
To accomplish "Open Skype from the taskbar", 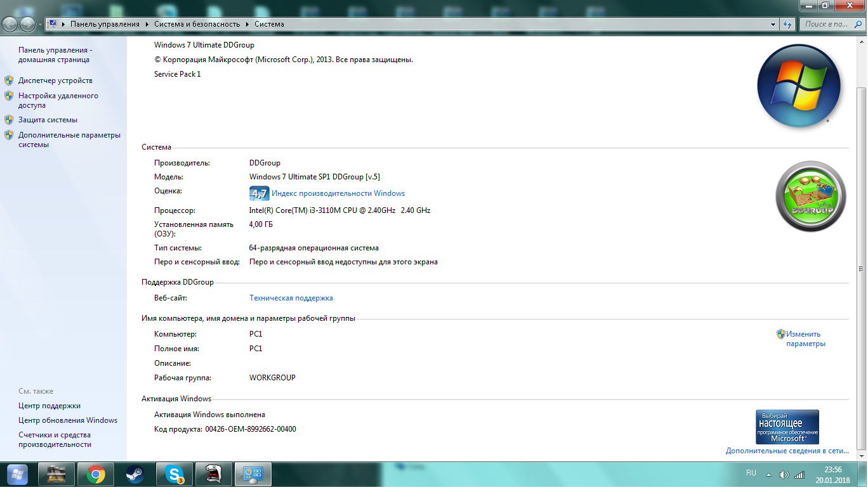I will point(174,474).
